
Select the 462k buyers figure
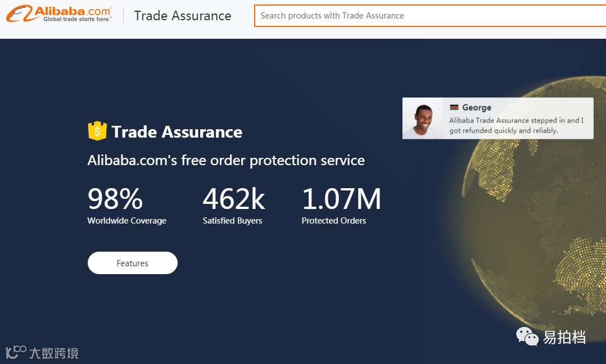tap(234, 199)
